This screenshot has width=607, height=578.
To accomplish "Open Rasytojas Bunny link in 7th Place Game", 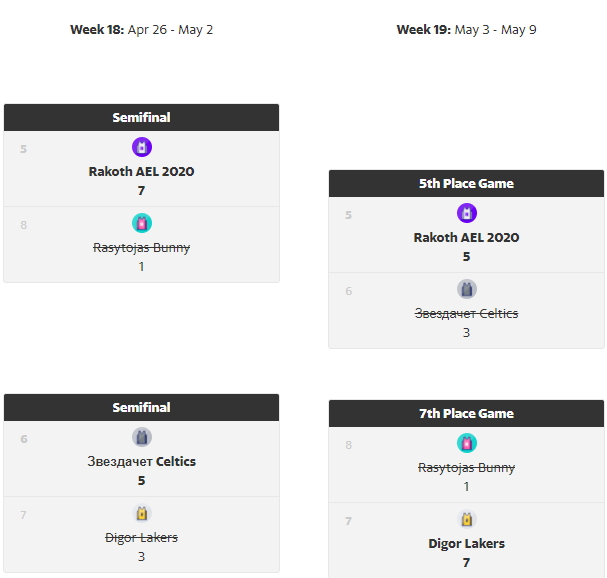I will pos(467,467).
